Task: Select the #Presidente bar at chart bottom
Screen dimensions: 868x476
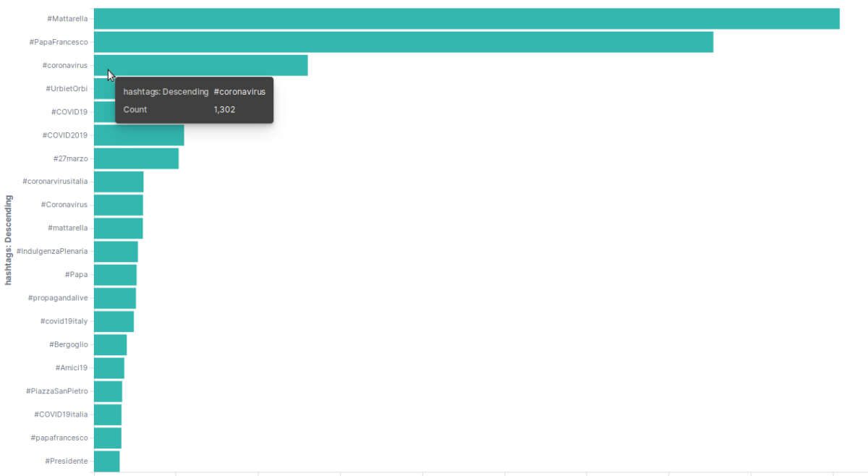Action: (106, 461)
